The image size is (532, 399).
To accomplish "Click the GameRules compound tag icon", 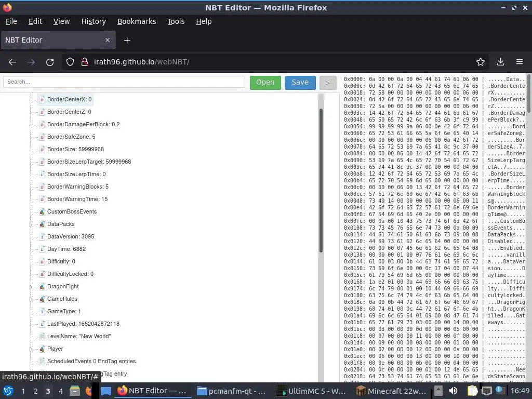I will 42,299.
